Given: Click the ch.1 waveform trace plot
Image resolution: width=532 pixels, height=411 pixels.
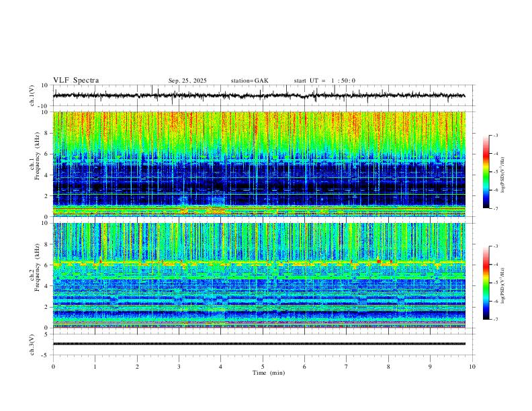Looking at the screenshot, I should 259,95.
